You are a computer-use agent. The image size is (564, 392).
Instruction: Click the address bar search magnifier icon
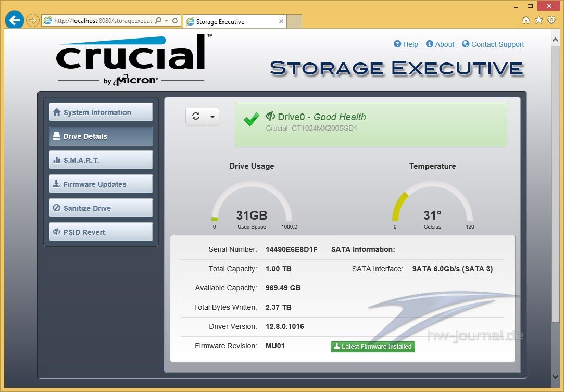point(158,20)
